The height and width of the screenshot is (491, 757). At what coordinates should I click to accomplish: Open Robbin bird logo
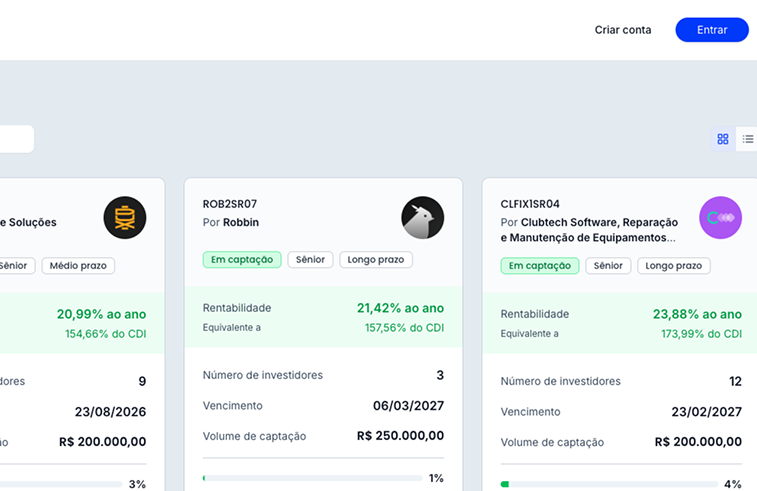[x=422, y=218]
